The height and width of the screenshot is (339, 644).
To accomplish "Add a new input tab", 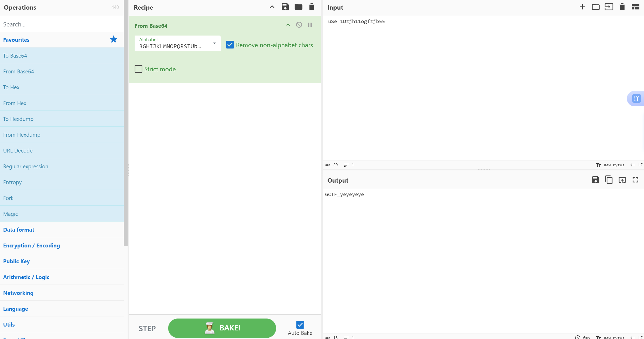I will pyautogui.click(x=582, y=7).
